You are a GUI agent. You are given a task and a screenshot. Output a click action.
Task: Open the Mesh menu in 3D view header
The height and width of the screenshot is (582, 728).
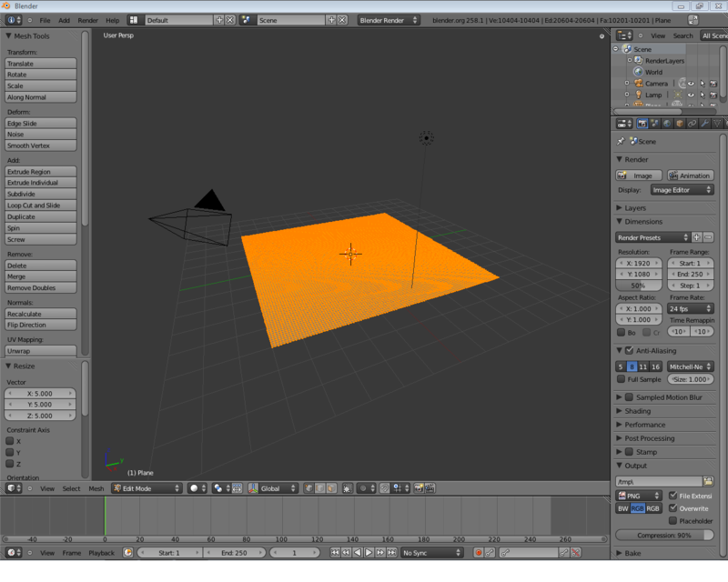point(96,488)
